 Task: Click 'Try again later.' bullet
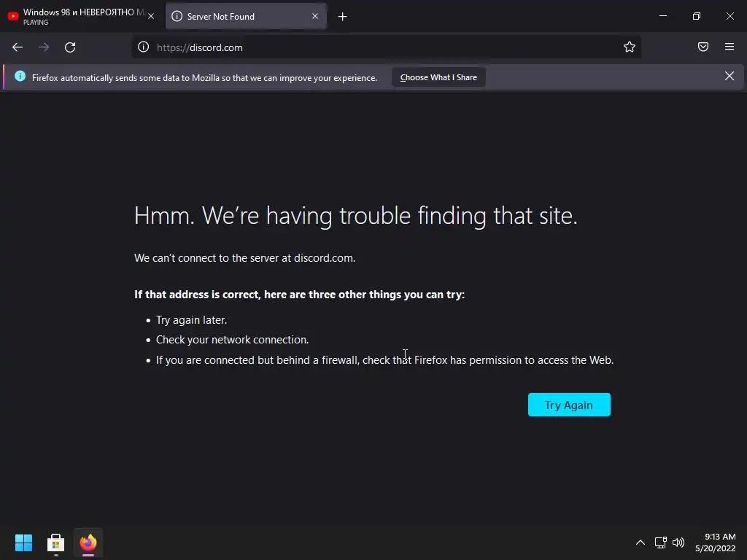[191, 320]
